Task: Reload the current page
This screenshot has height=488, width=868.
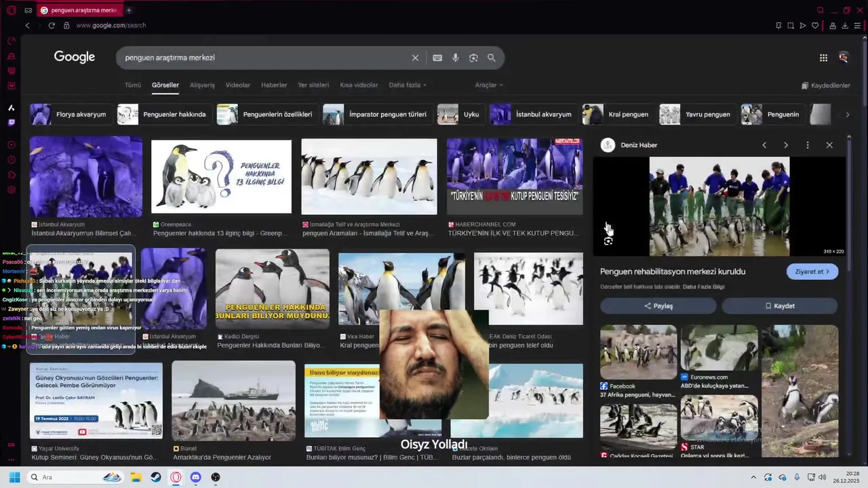Action: 51,25
